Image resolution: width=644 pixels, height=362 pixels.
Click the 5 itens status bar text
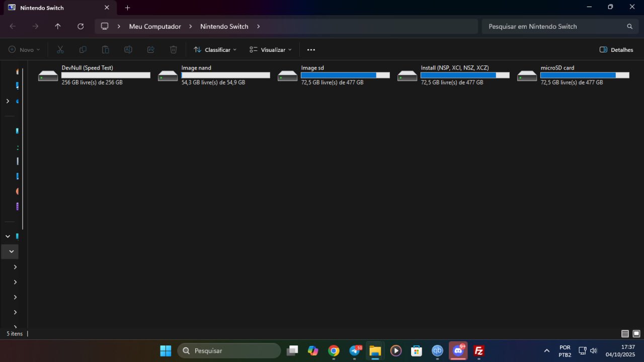click(15, 333)
